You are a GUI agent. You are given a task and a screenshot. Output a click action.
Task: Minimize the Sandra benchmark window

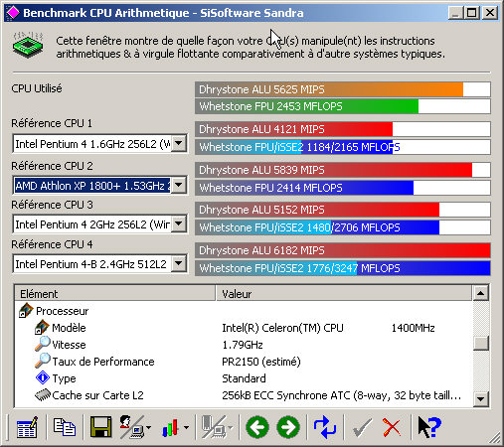click(x=456, y=13)
